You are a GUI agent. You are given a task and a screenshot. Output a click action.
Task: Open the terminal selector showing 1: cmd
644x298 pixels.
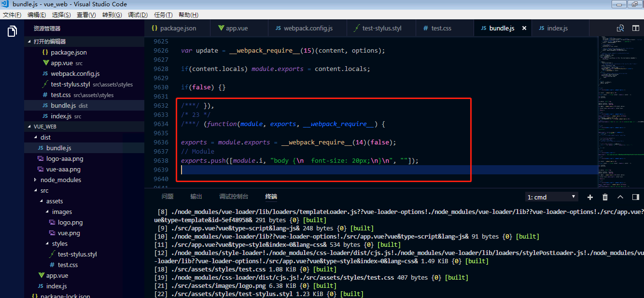coord(551,196)
